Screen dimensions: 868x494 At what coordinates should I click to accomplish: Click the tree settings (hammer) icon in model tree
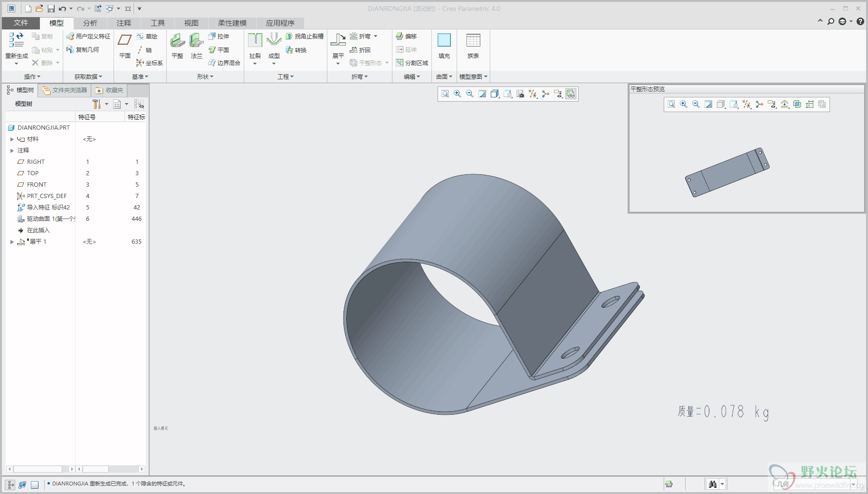tap(96, 104)
